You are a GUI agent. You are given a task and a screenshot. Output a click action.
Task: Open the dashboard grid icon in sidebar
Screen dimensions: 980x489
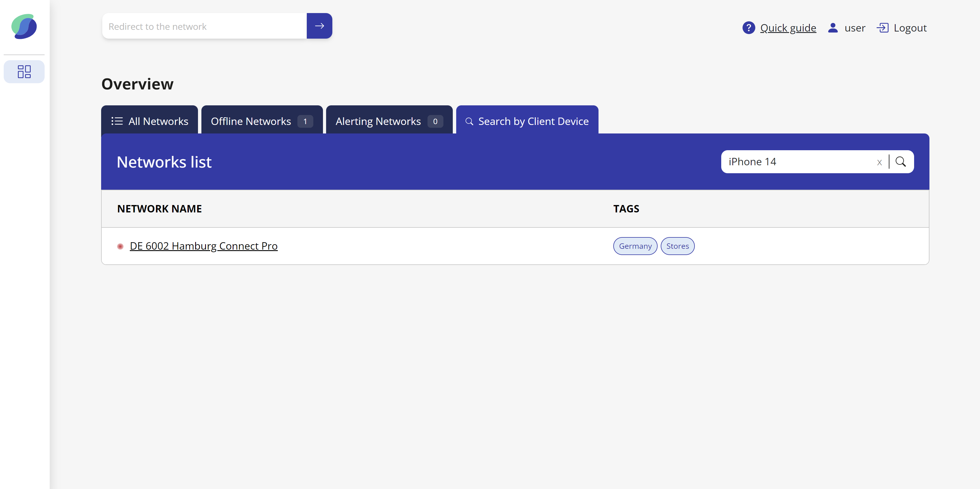(24, 72)
